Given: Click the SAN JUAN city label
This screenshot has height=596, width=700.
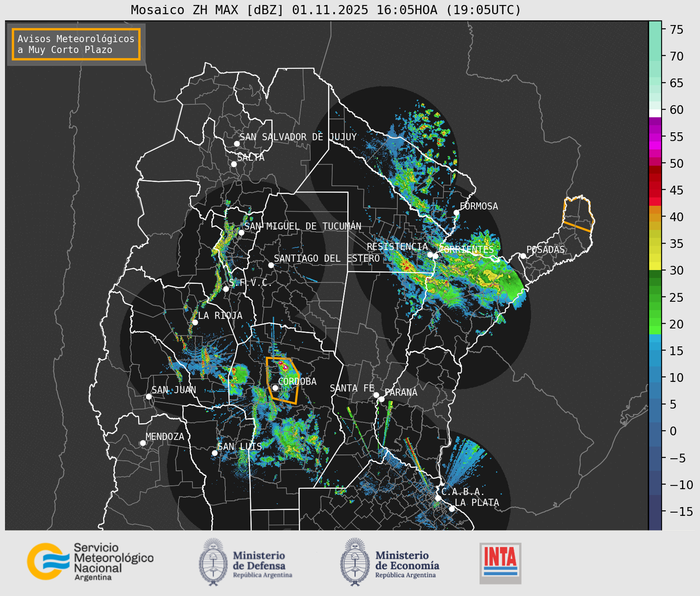Looking at the screenshot, I should tap(174, 390).
